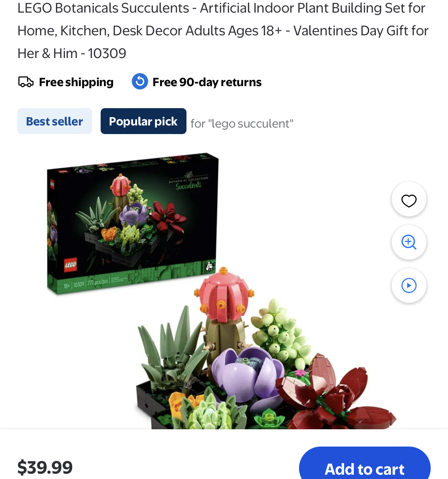Click the LEGO logo on the box

(70, 265)
